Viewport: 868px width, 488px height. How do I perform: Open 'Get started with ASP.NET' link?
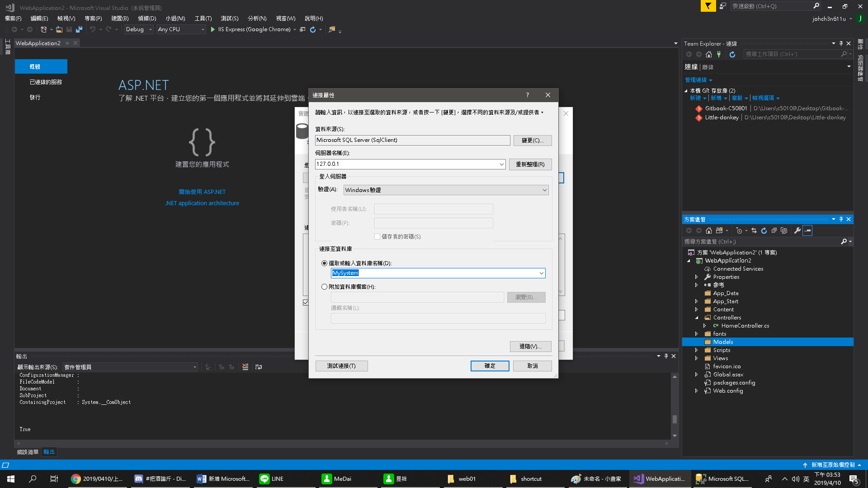[x=202, y=192]
